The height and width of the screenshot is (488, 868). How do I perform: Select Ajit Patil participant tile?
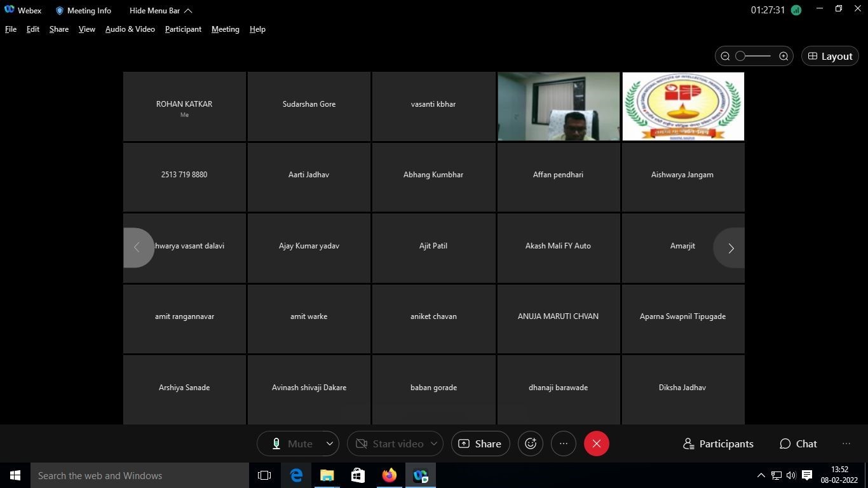coord(433,248)
